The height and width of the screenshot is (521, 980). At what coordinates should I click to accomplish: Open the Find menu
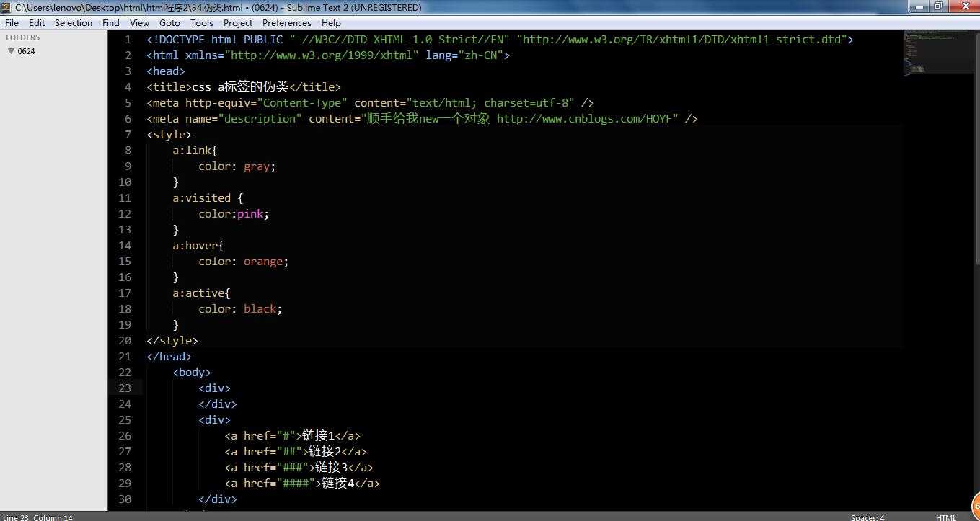point(111,22)
